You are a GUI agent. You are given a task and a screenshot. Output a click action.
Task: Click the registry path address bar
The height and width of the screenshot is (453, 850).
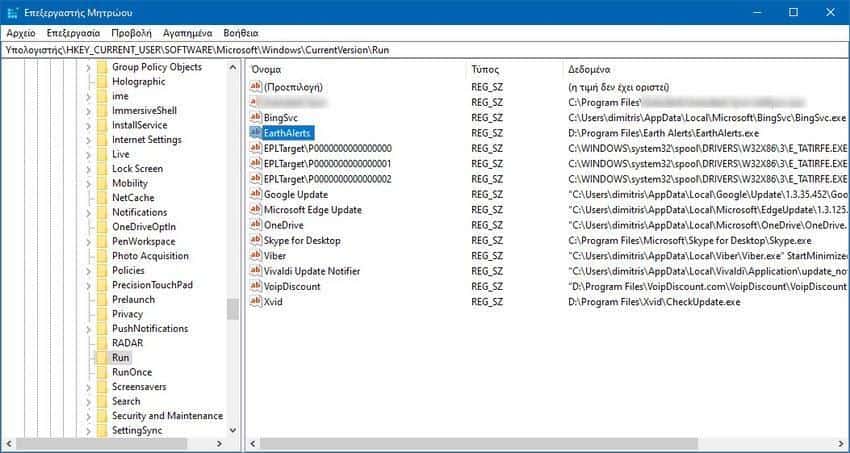pyautogui.click(x=425, y=50)
